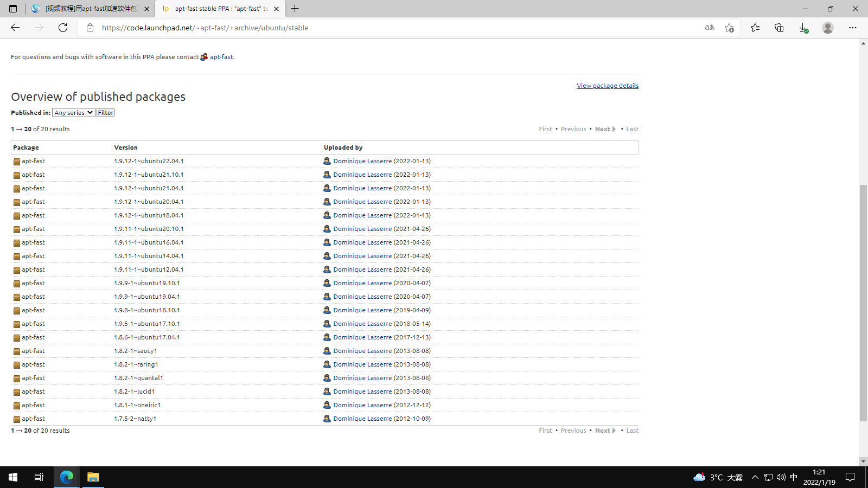This screenshot has width=868, height=488.
Task: Open the notification center
Action: click(x=850, y=477)
